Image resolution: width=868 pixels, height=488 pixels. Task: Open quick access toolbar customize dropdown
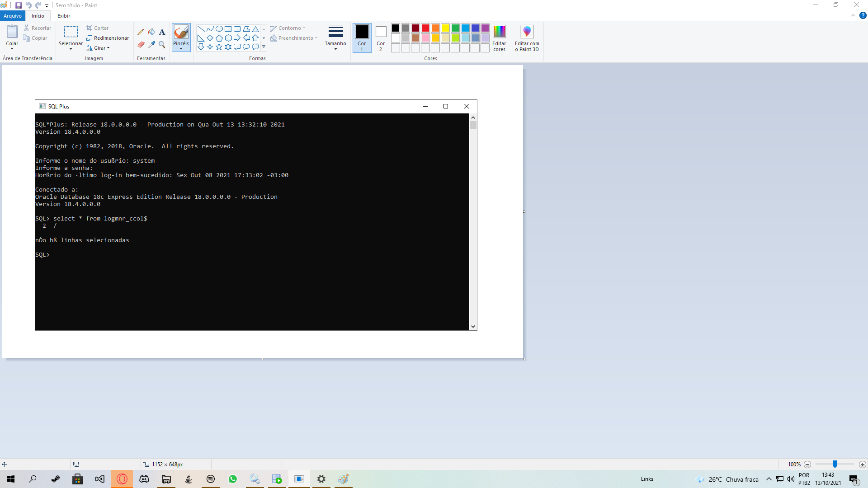pyautogui.click(x=47, y=5)
